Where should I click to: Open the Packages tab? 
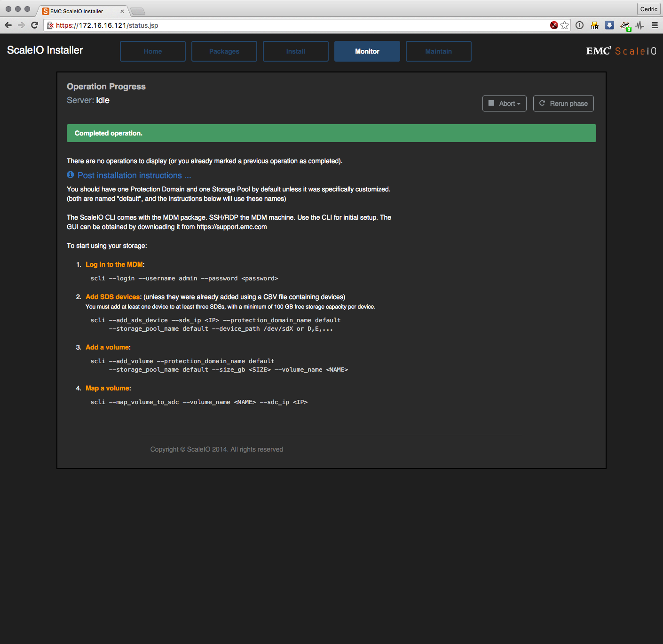(x=224, y=51)
